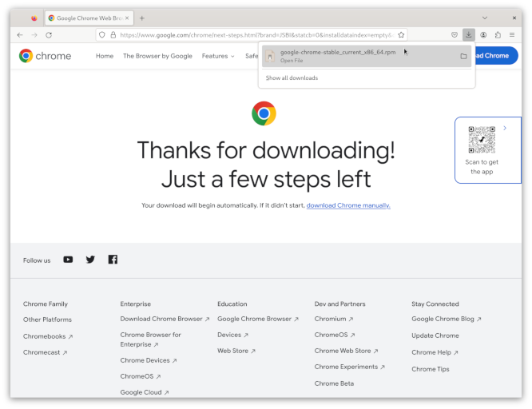Image resolution: width=532 pixels, height=409 pixels.
Task: Open the Update Chrome footer link
Action: click(435, 336)
